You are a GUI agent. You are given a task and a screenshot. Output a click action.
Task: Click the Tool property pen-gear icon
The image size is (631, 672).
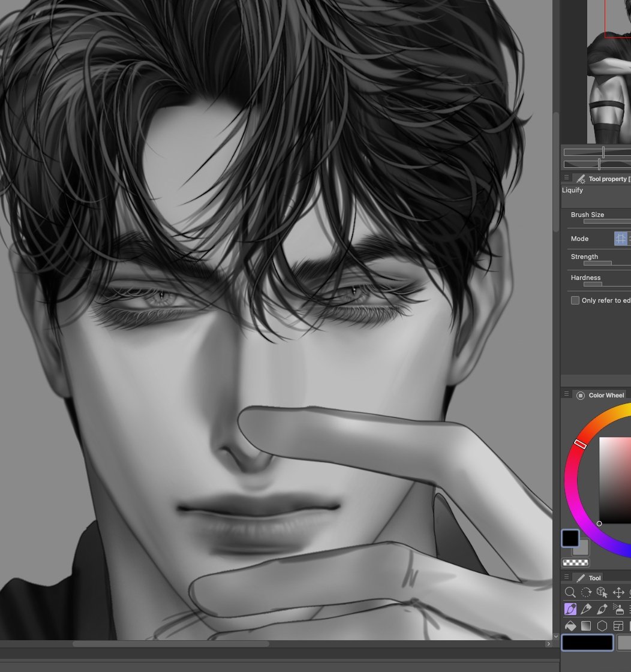581,179
